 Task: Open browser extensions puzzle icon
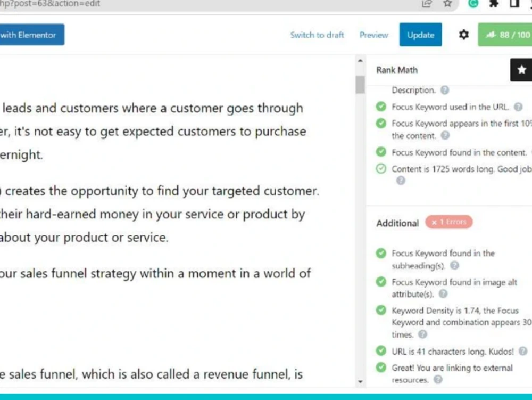[x=494, y=4]
